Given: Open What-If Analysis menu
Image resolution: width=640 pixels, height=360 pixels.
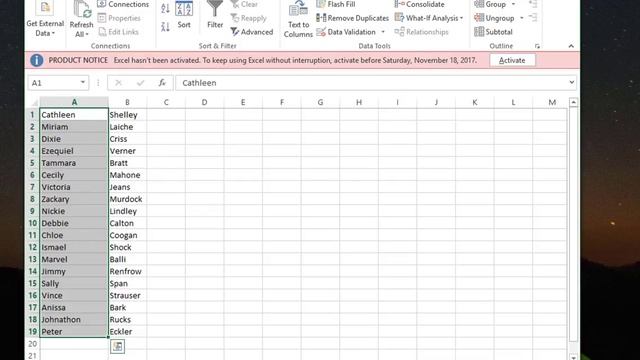Looking at the screenshot, I should [x=429, y=18].
